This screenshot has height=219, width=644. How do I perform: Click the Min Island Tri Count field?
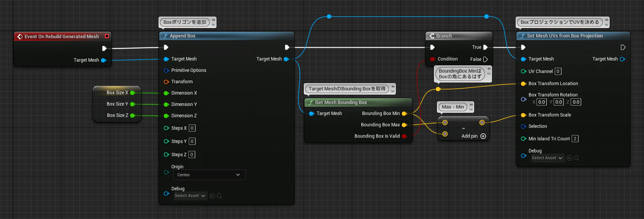[x=575, y=139]
